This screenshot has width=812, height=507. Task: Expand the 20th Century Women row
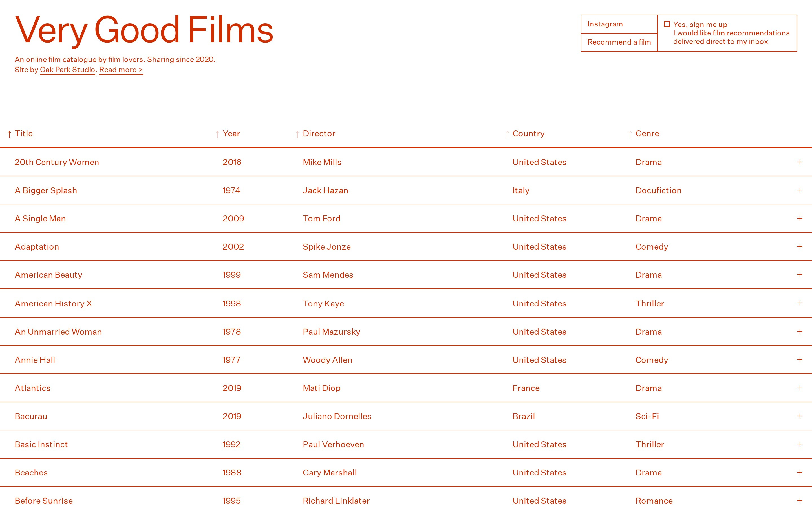click(800, 162)
